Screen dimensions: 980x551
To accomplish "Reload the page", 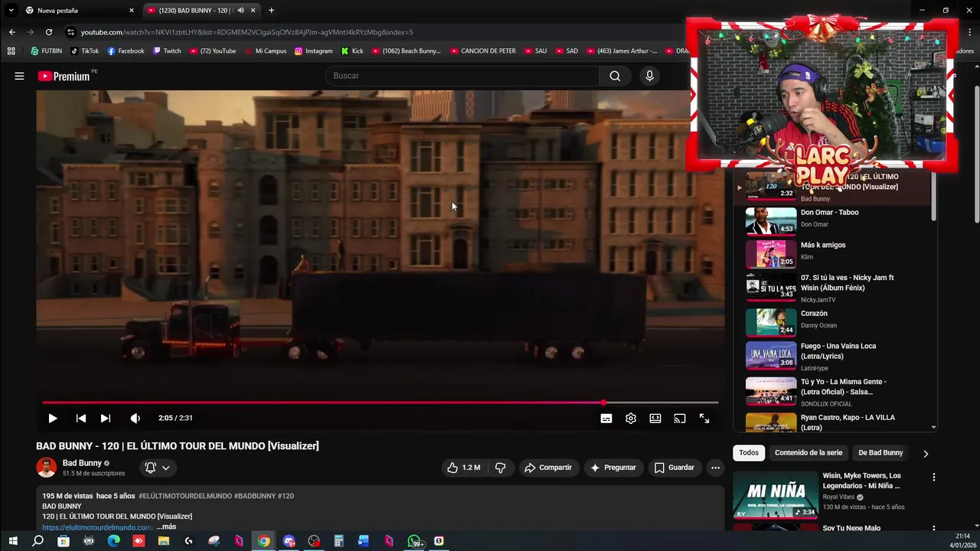I will (x=48, y=32).
